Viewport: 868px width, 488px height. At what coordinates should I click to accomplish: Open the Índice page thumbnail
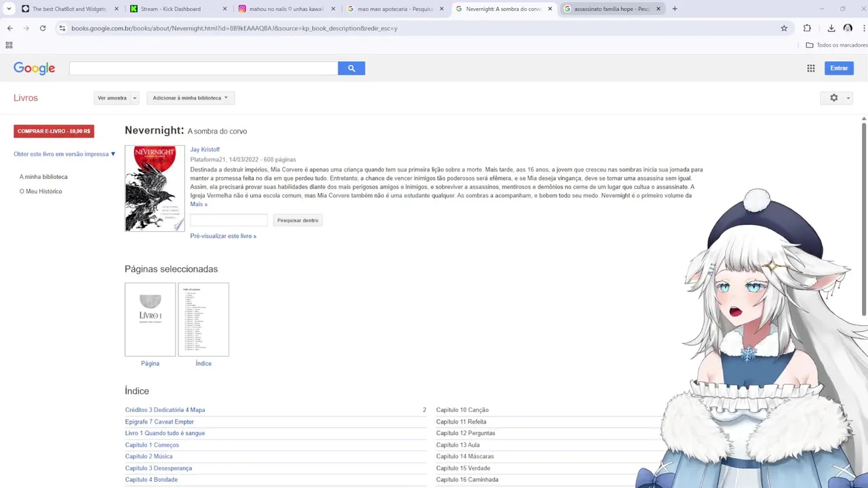point(203,319)
